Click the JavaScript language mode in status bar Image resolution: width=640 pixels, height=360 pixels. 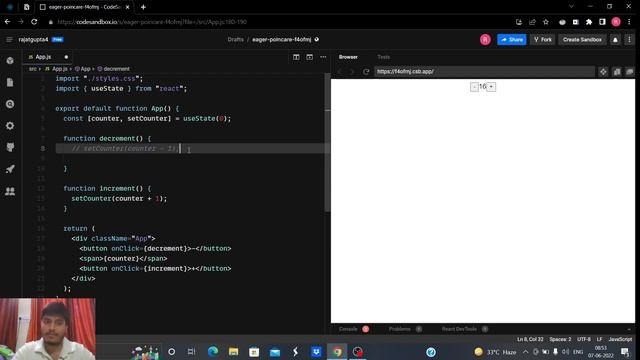click(x=620, y=339)
